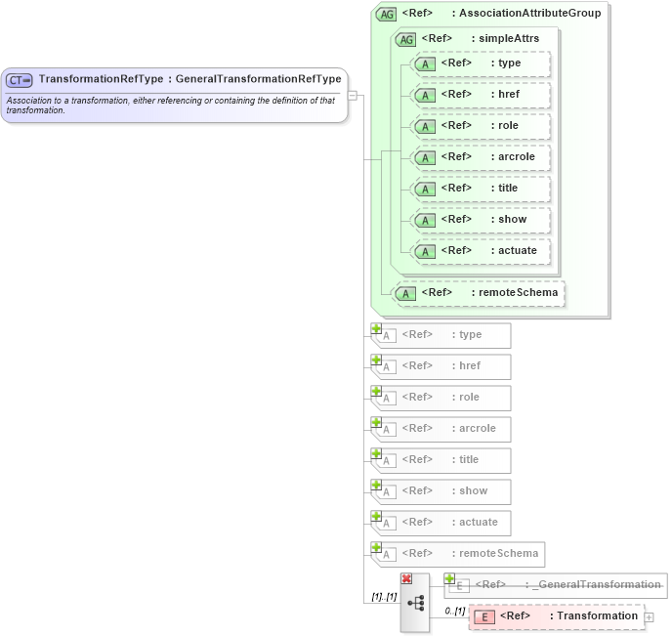Select the TransformationRefType title text

[x=102, y=79]
